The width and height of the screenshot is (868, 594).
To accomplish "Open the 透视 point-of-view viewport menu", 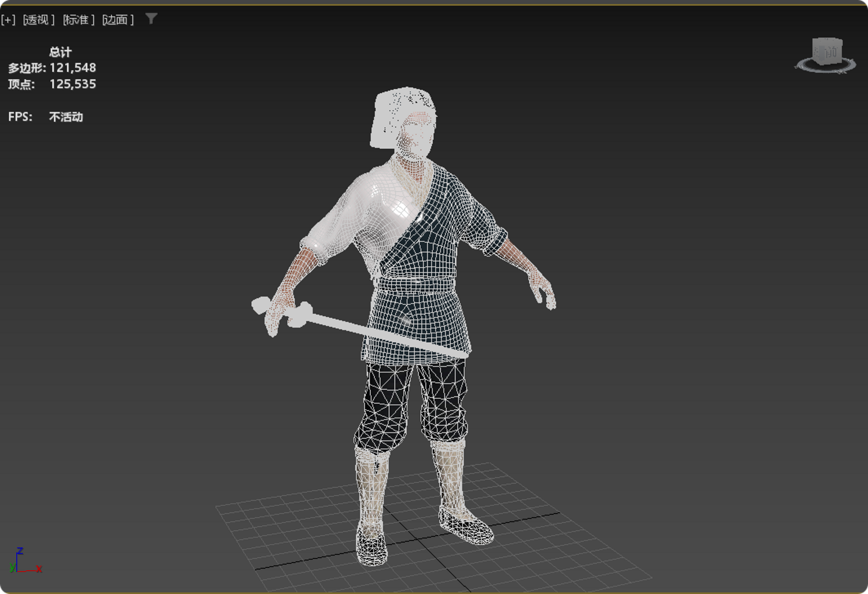I will click(39, 20).
